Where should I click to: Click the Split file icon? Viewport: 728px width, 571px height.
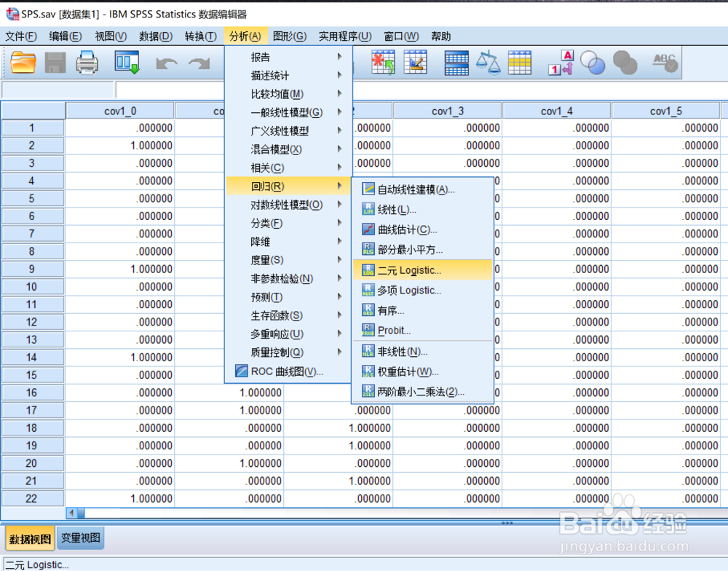pos(456,63)
